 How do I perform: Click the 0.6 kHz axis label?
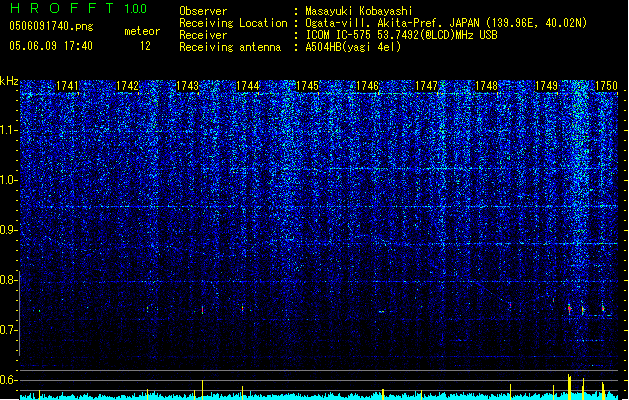(9, 380)
